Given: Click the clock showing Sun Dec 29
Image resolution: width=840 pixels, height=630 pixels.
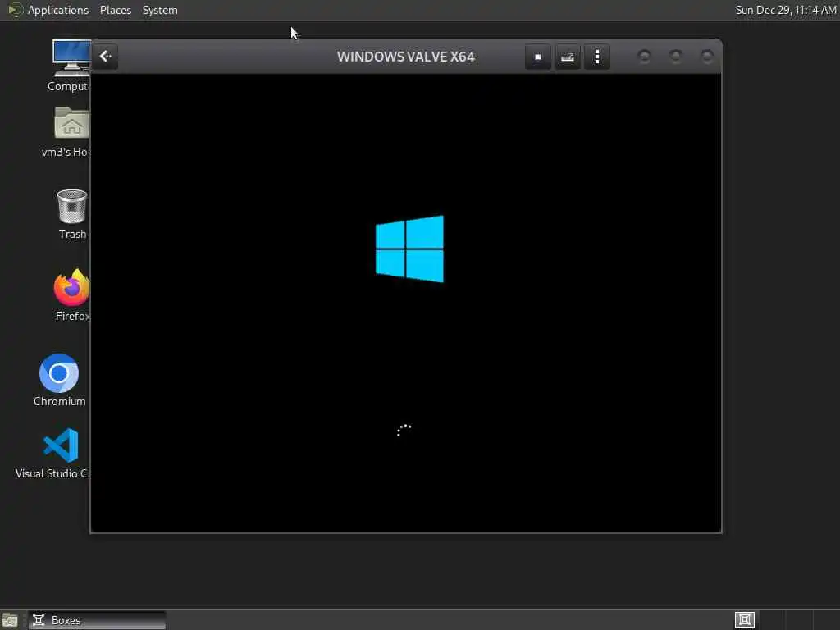Looking at the screenshot, I should click(785, 10).
